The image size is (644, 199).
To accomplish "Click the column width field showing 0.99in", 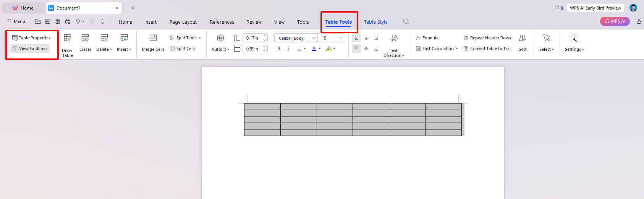I will pos(252,49).
